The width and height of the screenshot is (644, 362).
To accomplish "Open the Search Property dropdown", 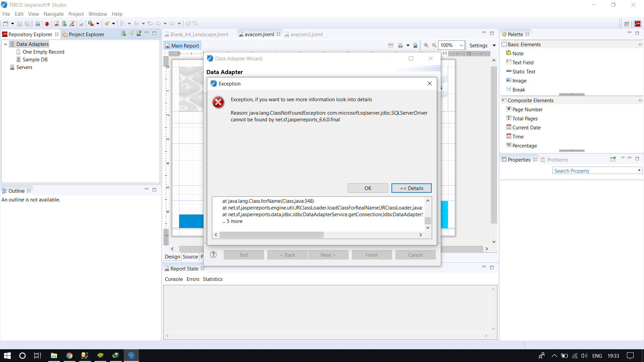I will (x=639, y=171).
